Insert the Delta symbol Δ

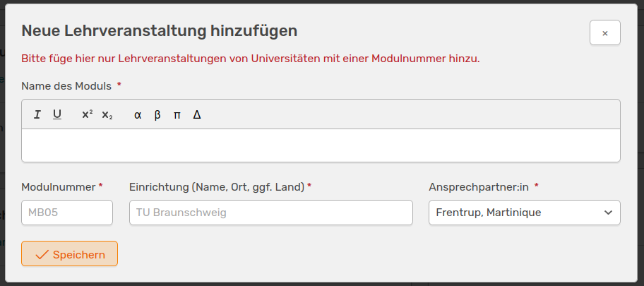pyautogui.click(x=197, y=114)
